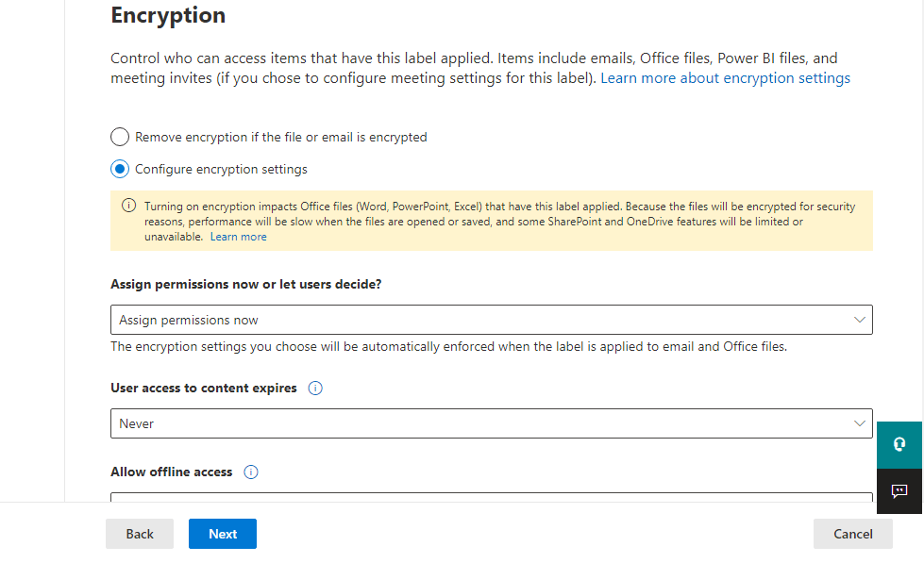Click chevron arrow on Never dropdown
This screenshot has width=924, height=563.
coord(859,423)
